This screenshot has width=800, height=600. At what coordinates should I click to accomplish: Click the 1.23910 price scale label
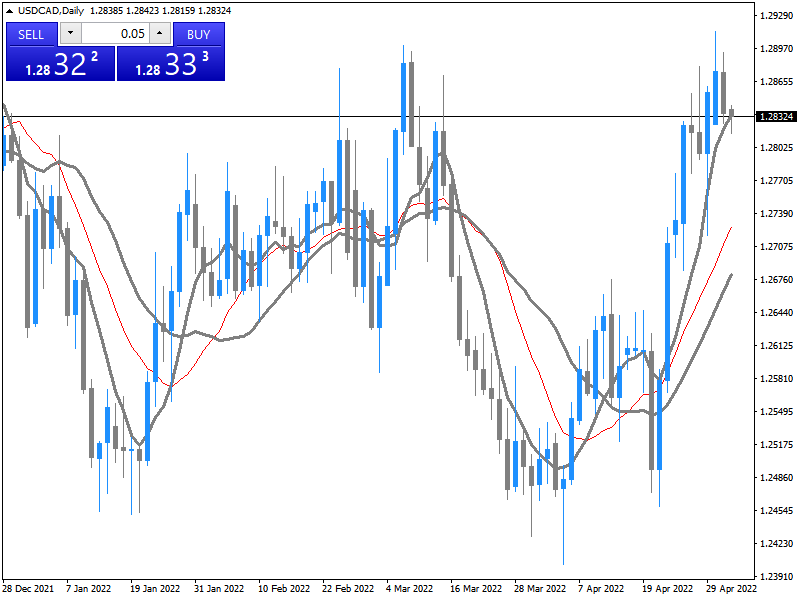[x=776, y=577]
